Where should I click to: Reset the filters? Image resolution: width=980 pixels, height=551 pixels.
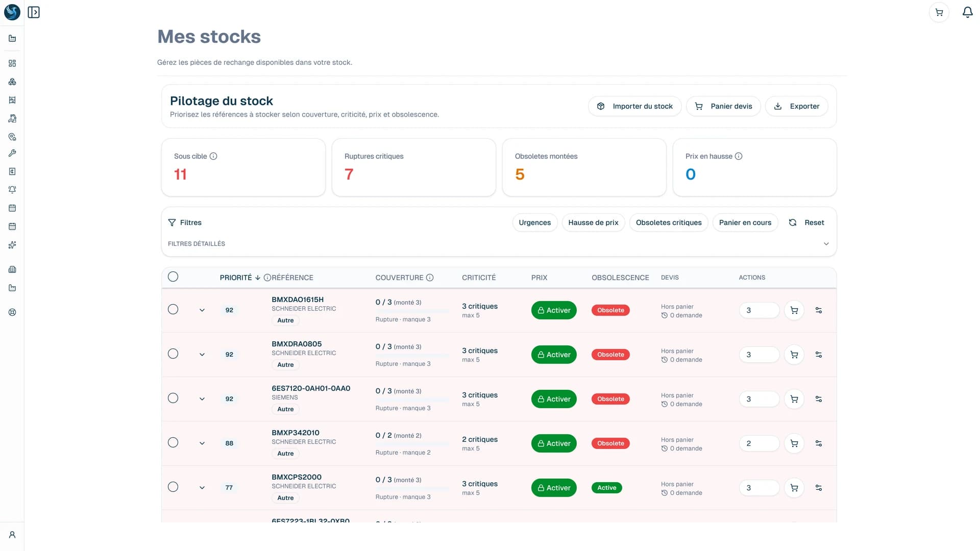(806, 222)
